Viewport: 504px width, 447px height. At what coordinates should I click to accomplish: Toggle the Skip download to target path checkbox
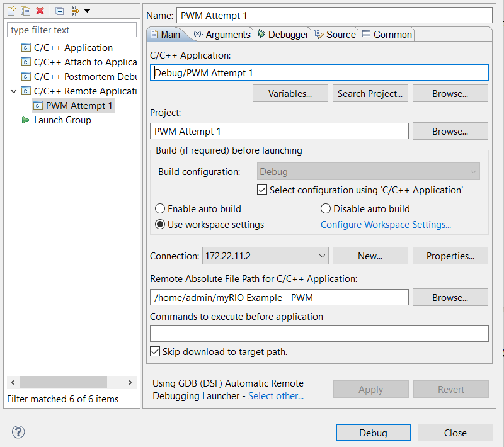pyautogui.click(x=155, y=352)
